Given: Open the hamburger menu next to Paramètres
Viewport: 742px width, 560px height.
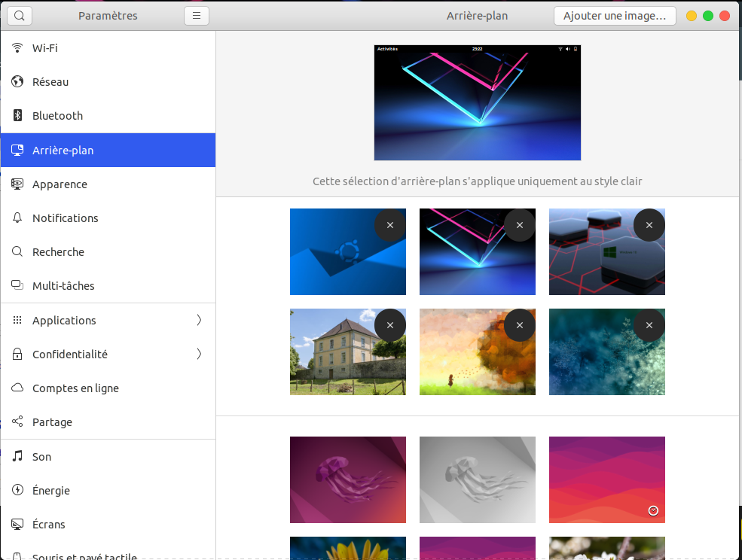Looking at the screenshot, I should point(197,16).
